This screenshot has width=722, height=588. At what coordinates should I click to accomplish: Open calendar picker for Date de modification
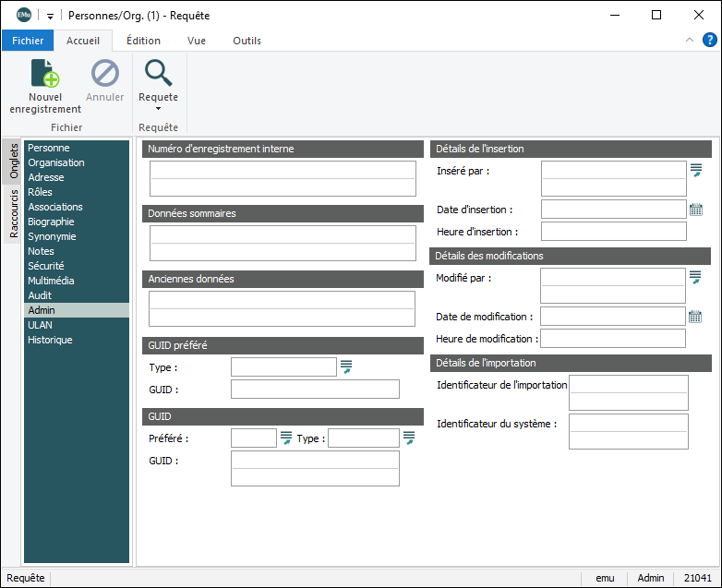pyautogui.click(x=696, y=317)
